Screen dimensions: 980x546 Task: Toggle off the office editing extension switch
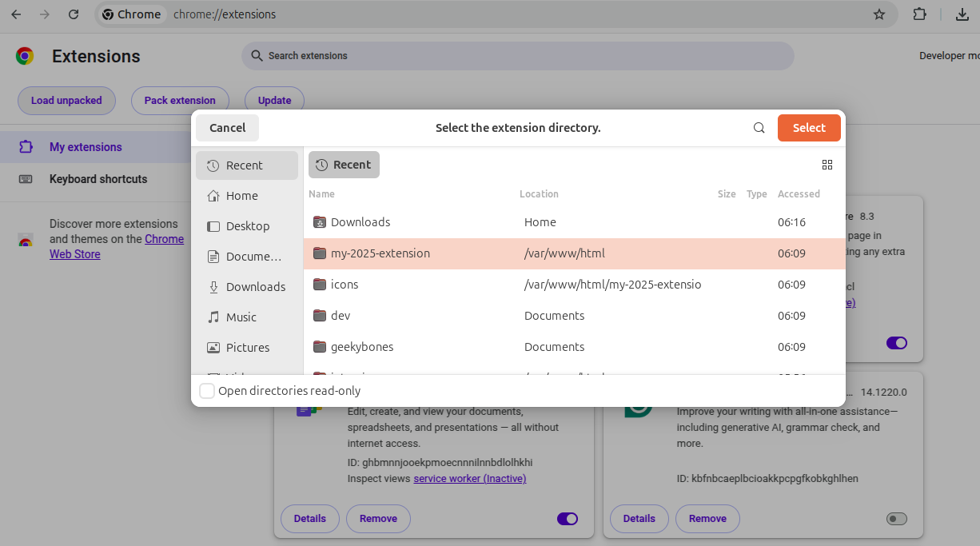coord(568,519)
